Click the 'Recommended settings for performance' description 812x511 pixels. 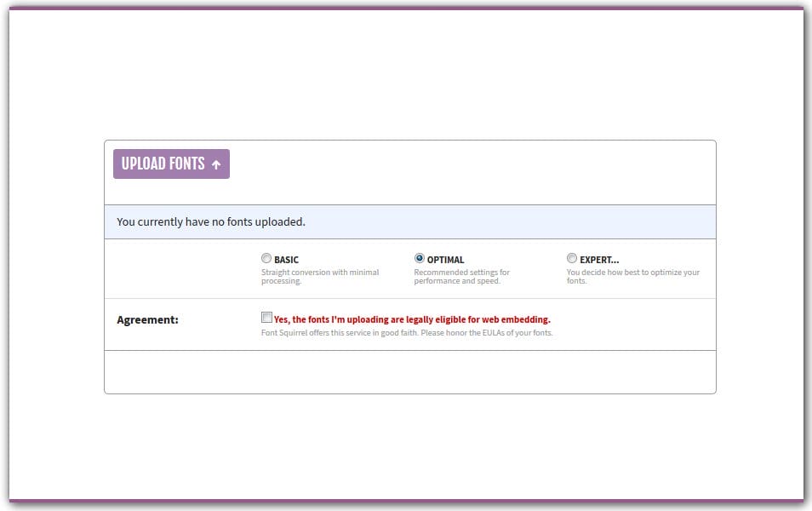[461, 277]
